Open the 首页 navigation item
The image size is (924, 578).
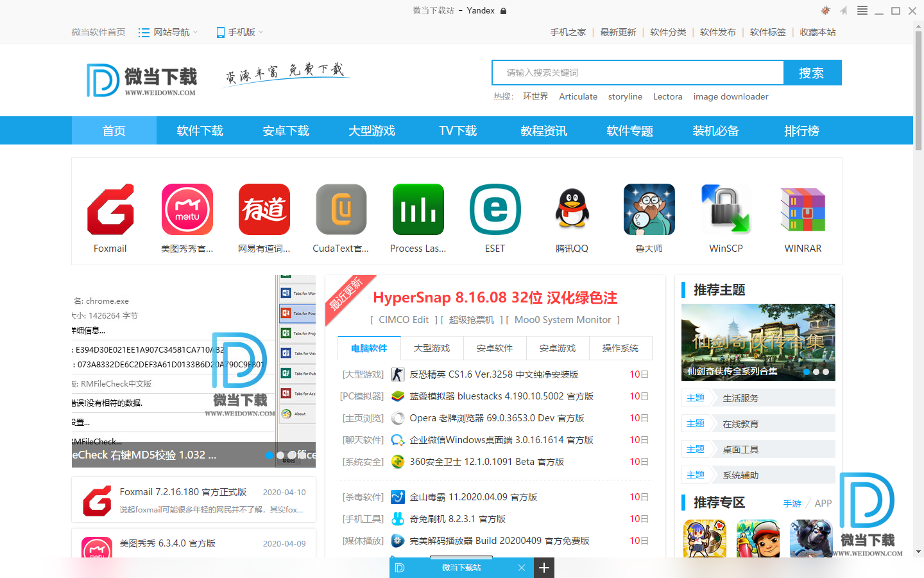[114, 130]
